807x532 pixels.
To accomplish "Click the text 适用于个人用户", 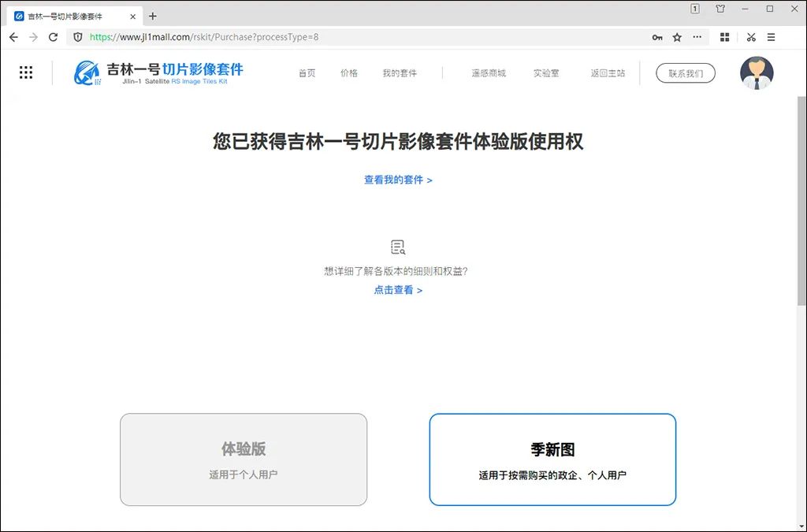I will 243,474.
